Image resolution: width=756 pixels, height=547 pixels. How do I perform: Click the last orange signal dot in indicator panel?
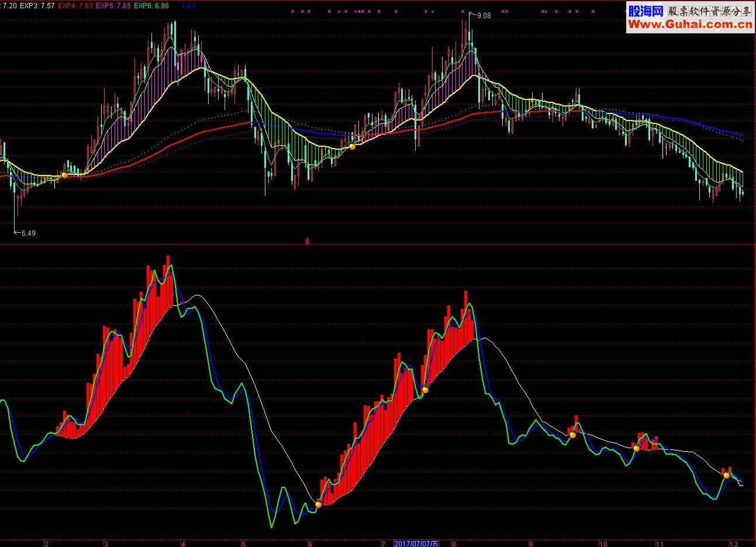[x=726, y=475]
